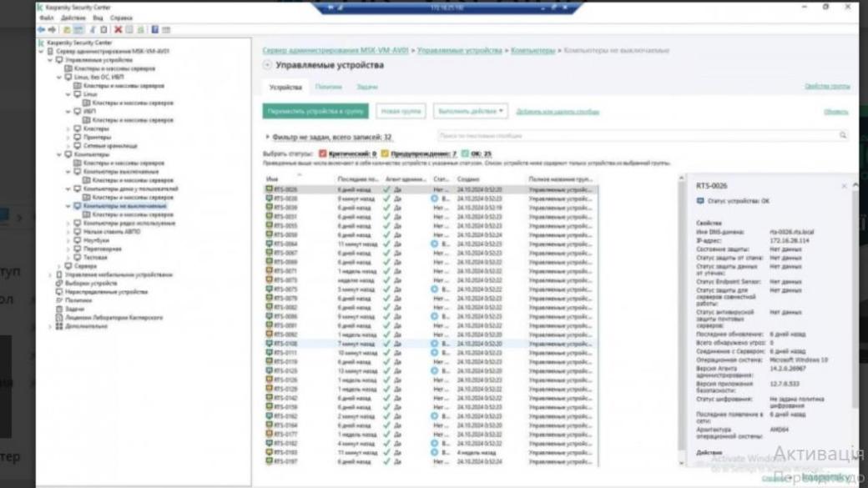The height and width of the screenshot is (488, 868).
Task: Click the search magnifier icon in filter field
Action: (x=843, y=135)
